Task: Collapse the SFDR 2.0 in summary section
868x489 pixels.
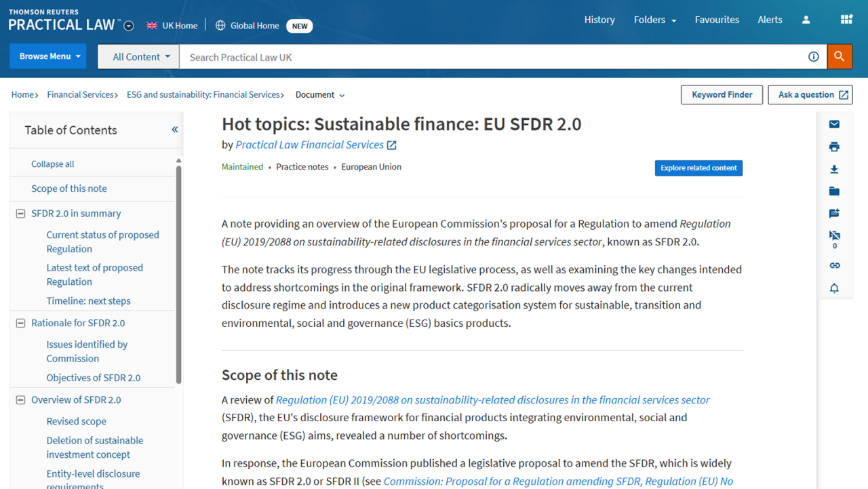Action: click(20, 214)
